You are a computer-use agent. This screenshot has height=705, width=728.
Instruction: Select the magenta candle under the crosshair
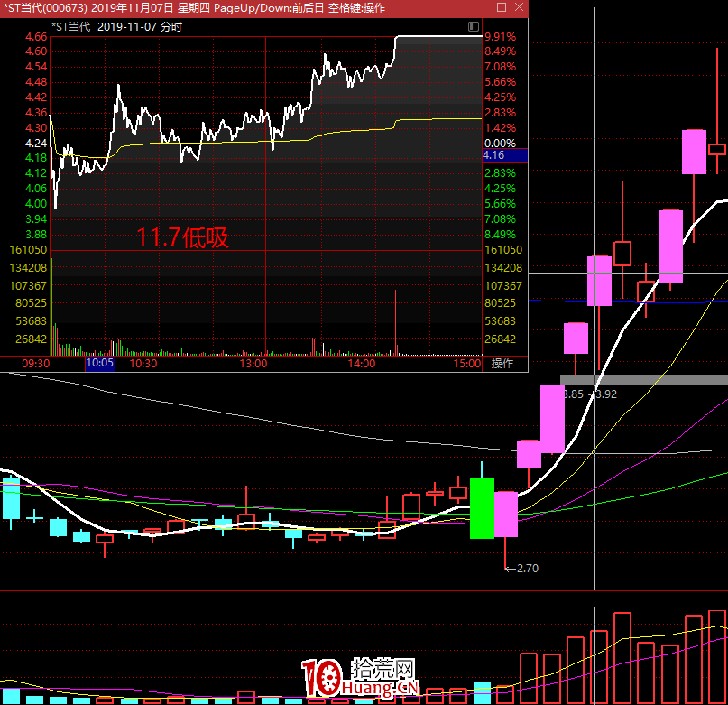tap(599, 281)
